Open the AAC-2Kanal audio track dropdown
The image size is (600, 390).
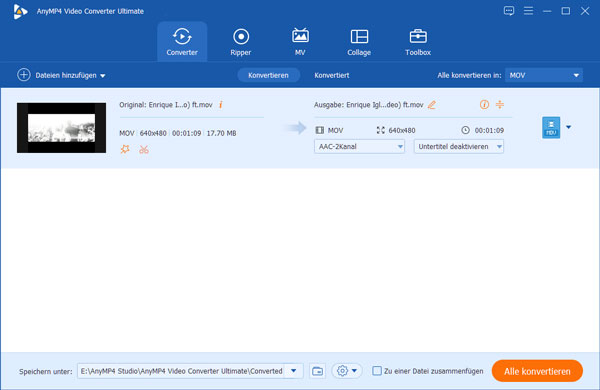pos(359,147)
